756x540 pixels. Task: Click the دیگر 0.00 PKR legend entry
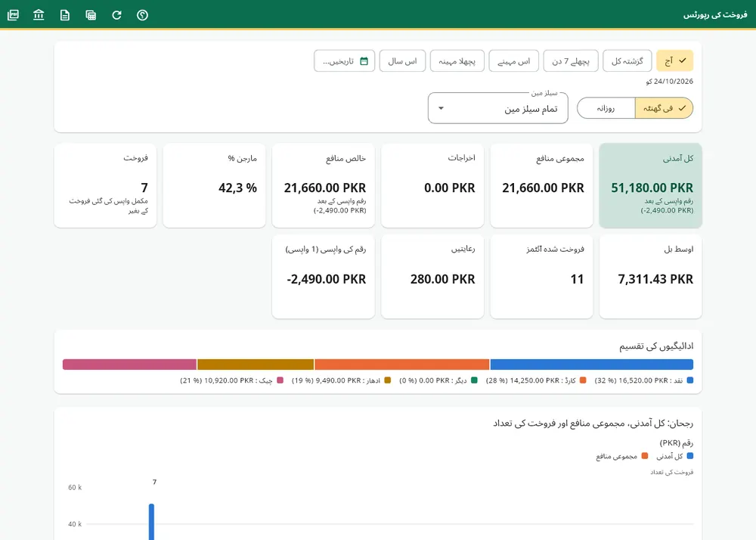point(438,380)
